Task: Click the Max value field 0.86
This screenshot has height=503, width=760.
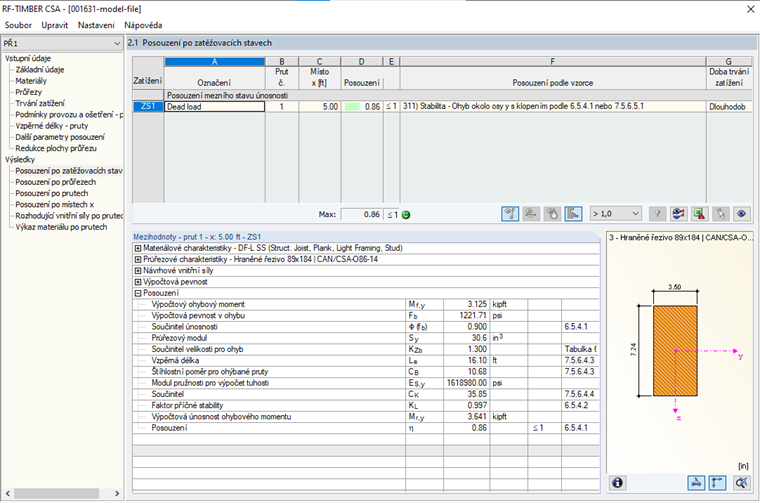Action: pos(361,214)
